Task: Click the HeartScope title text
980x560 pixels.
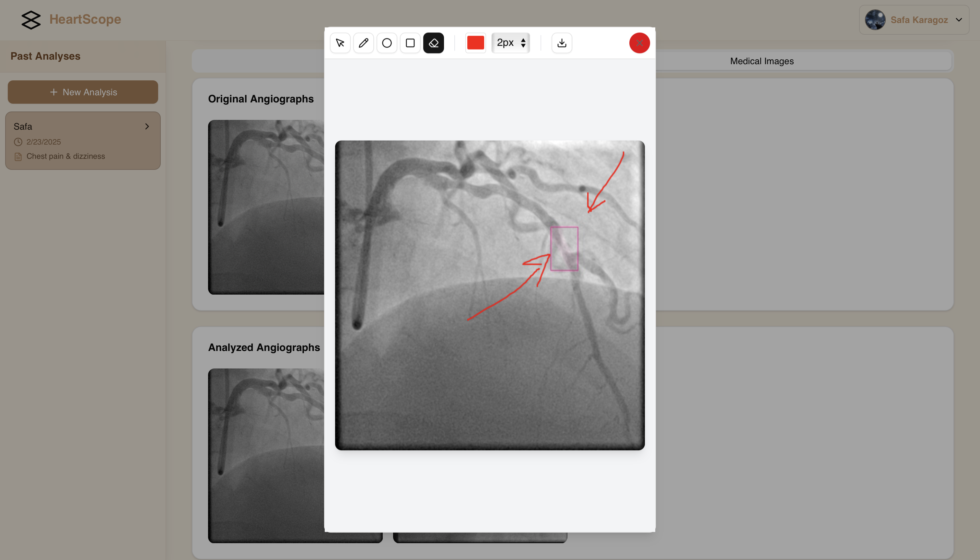Action: 85,19
